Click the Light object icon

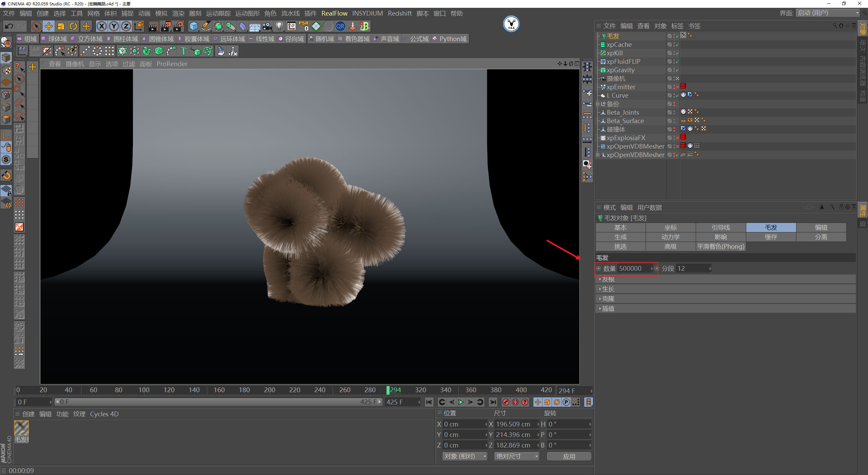pos(279,26)
